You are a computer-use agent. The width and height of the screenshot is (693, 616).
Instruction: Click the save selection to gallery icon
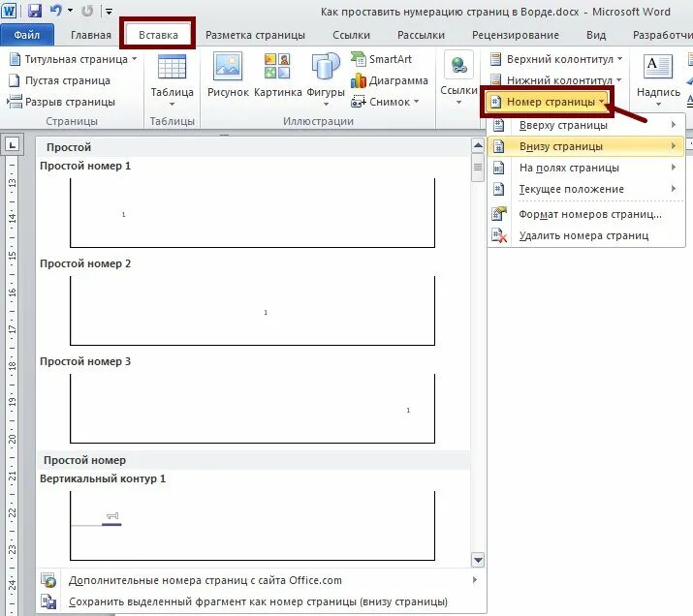[x=48, y=601]
